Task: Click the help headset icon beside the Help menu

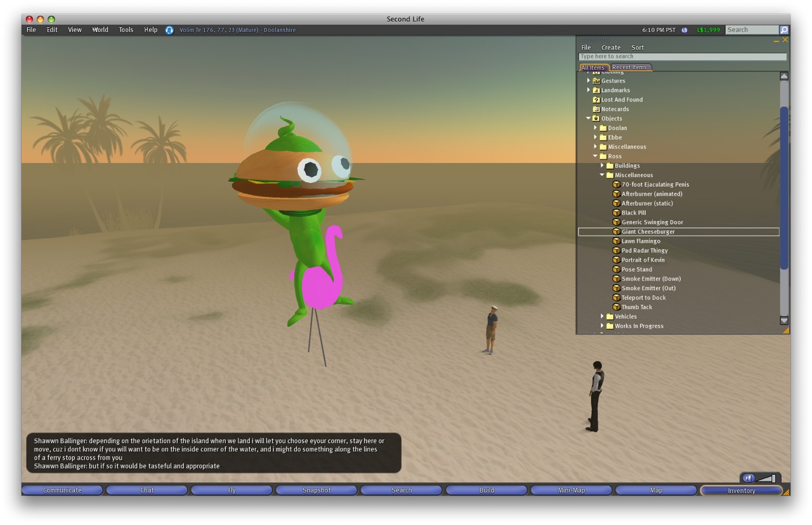Action: click(169, 30)
